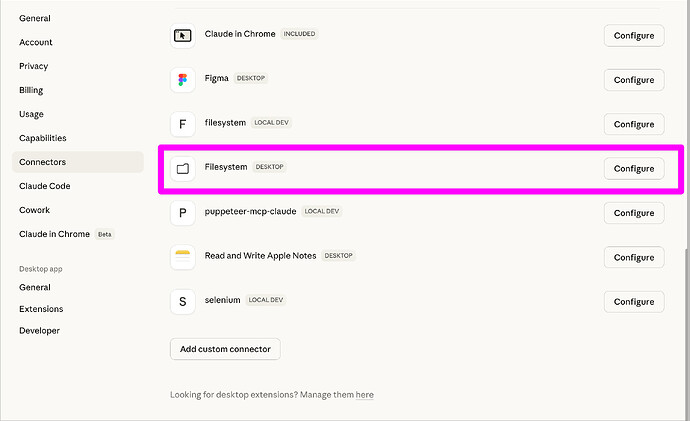
Task: Add a custom connector
Action: tap(225, 349)
